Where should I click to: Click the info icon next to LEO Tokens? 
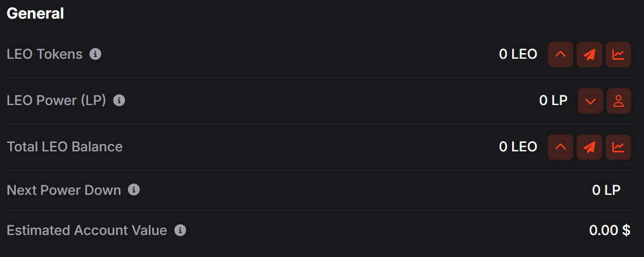pos(96,54)
